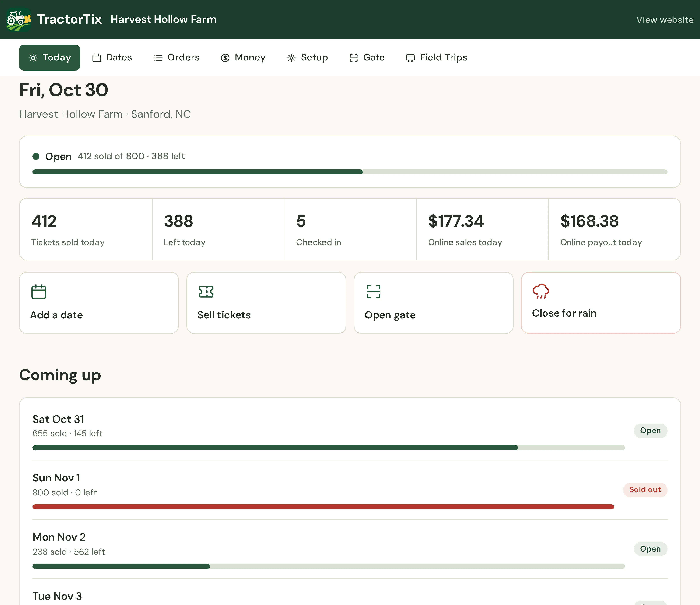Click the list icon beside Orders
Image resolution: width=700 pixels, height=605 pixels.
coord(158,58)
